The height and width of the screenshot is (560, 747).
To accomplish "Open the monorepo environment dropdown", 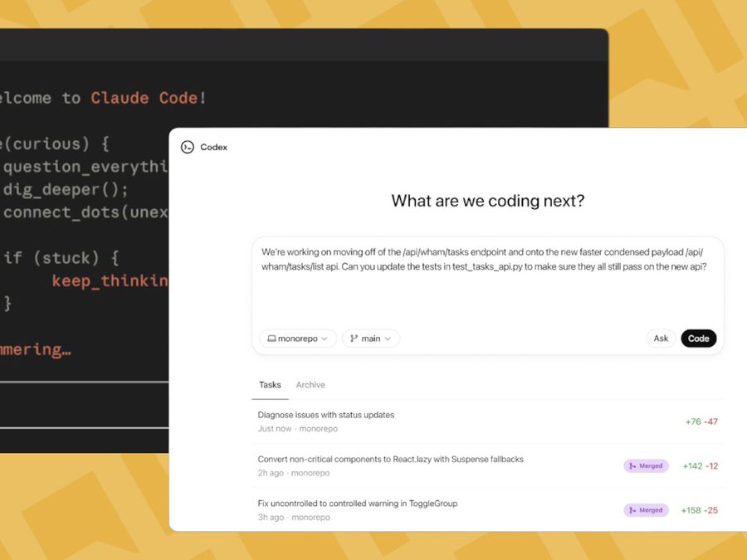I will (298, 338).
